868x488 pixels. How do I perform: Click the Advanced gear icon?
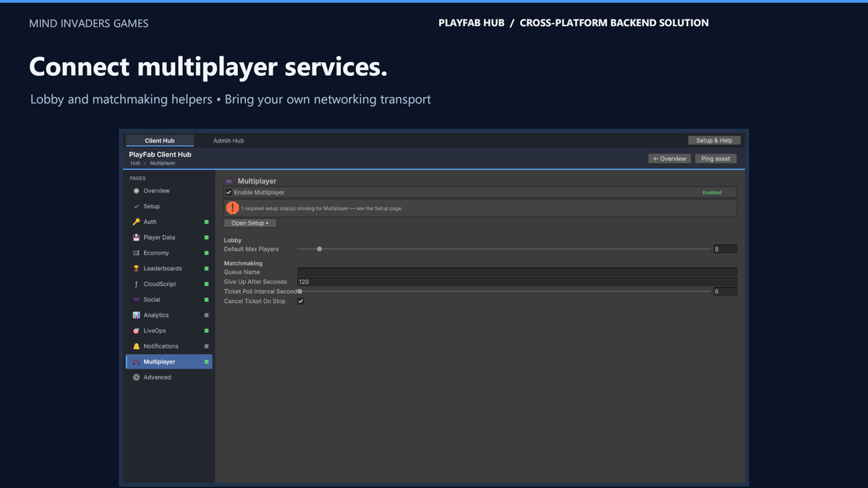tap(136, 377)
